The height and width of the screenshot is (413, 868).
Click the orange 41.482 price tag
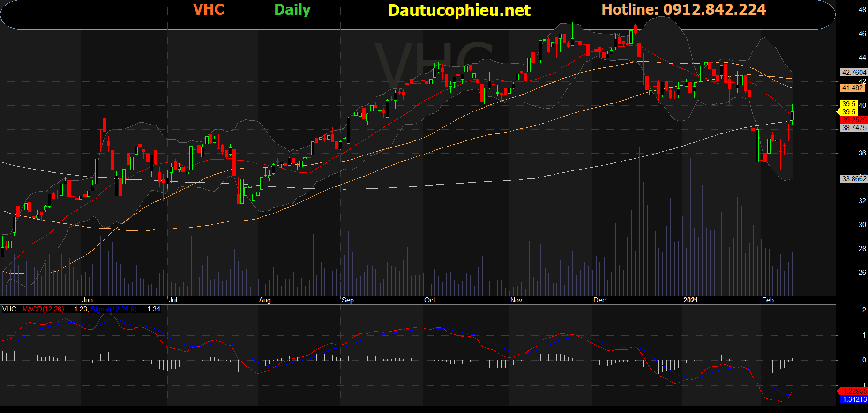point(852,88)
